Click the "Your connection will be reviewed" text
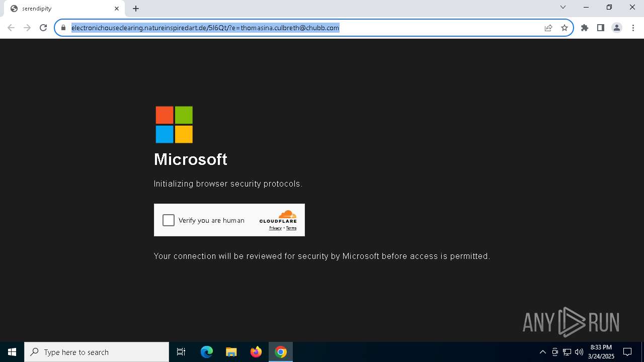This screenshot has height=362, width=644. (322, 256)
